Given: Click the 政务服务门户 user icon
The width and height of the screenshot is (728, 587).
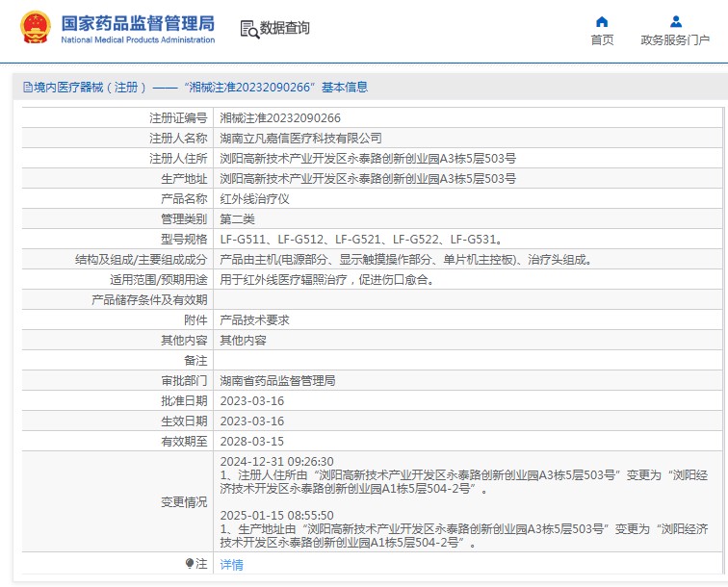Looking at the screenshot, I should pos(676,22).
